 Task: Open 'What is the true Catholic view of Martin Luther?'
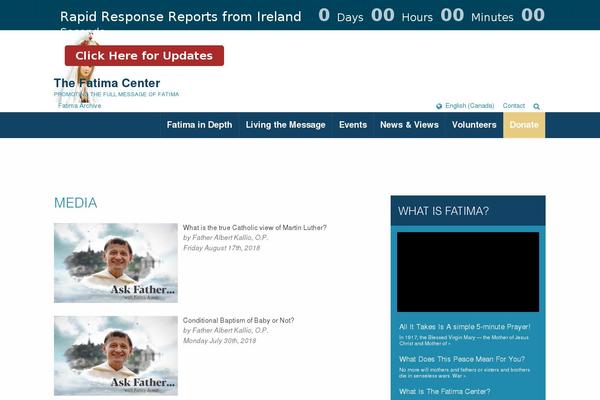[254, 228]
